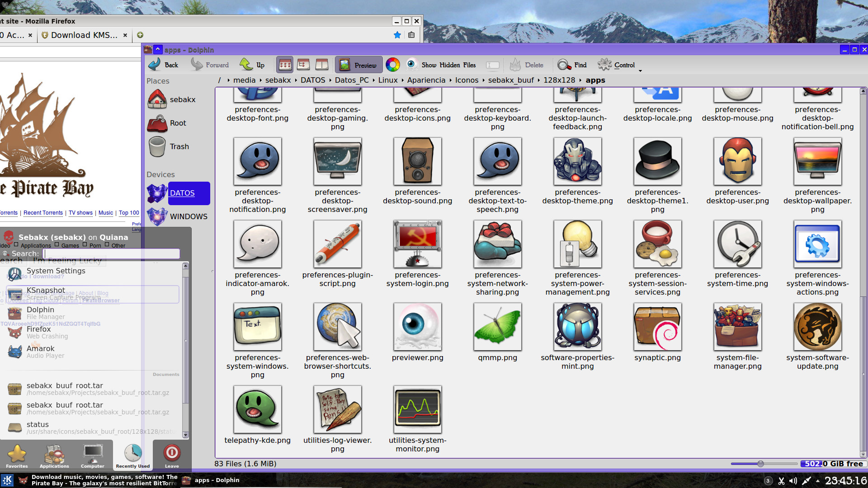Select preferences-system-time.png icon
The height and width of the screenshot is (488, 868).
[x=737, y=244]
